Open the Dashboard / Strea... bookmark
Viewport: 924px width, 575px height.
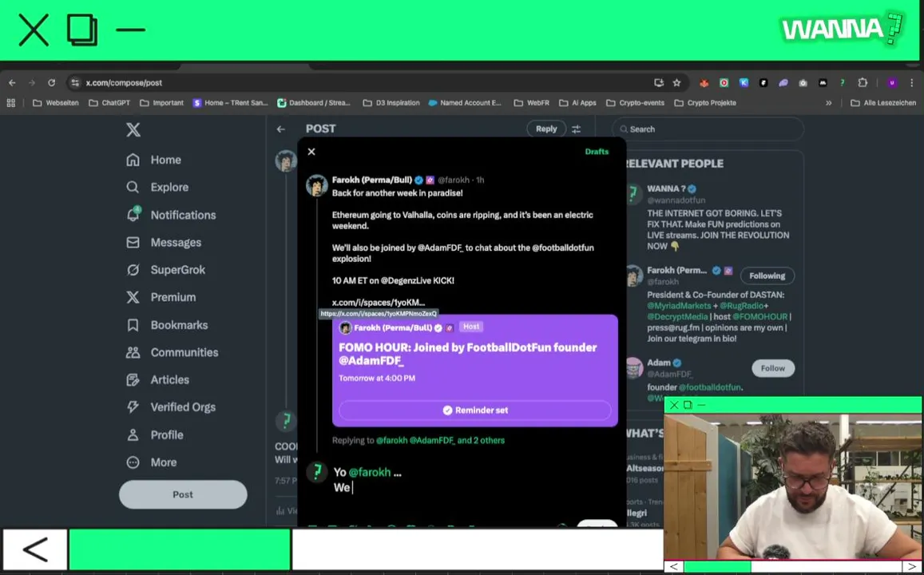pos(314,102)
